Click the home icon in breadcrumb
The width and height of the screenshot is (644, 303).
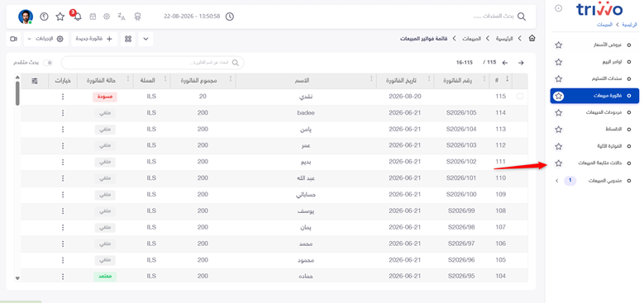532,39
